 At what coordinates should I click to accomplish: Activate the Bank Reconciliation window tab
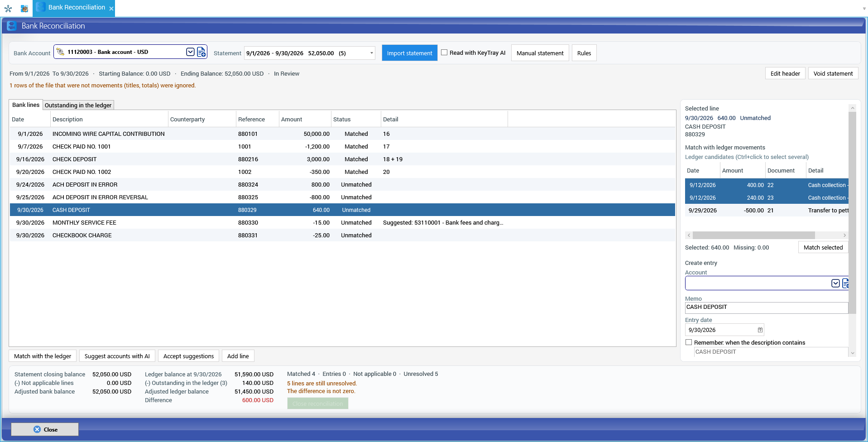coord(73,8)
